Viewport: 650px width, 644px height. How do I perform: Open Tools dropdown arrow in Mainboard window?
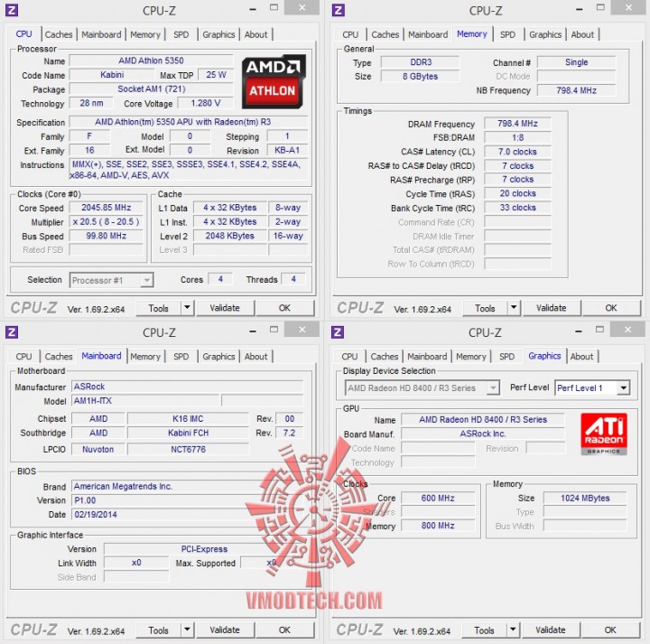(188, 630)
